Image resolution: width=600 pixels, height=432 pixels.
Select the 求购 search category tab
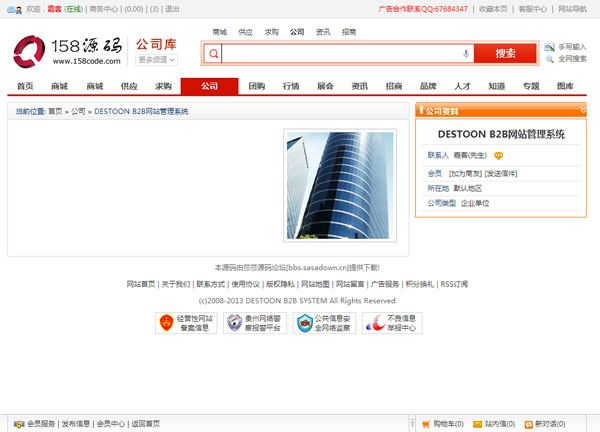pos(271,32)
